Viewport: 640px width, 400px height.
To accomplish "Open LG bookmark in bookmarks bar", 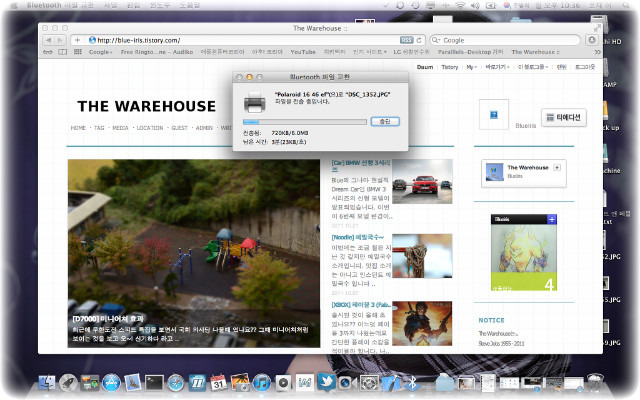I will point(411,52).
